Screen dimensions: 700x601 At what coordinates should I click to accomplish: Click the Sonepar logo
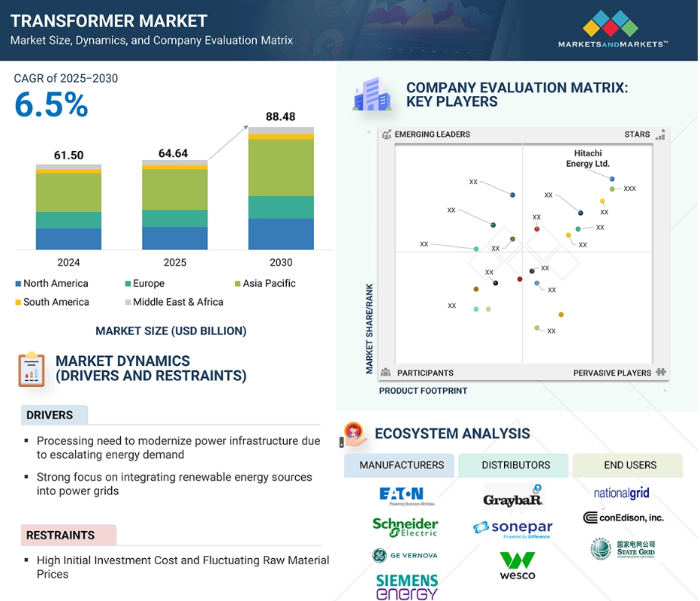pos(512,529)
